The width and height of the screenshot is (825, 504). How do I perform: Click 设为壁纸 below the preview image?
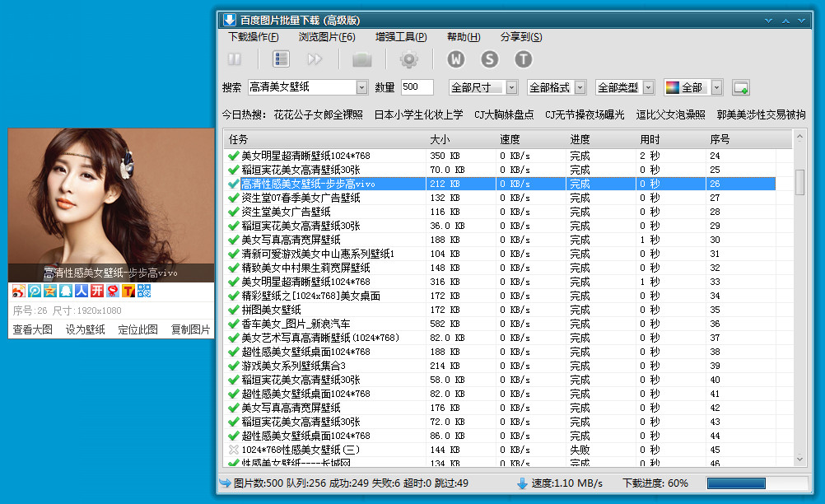[x=86, y=329]
